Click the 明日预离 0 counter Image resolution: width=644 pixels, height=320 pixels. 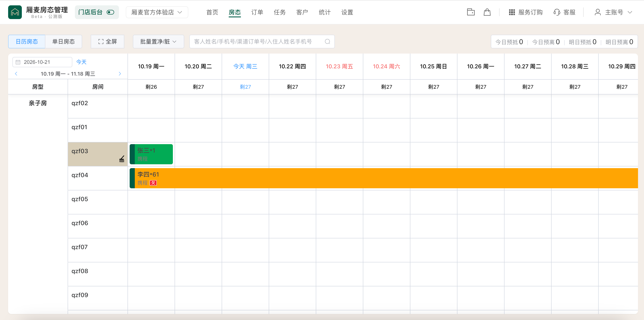point(619,42)
